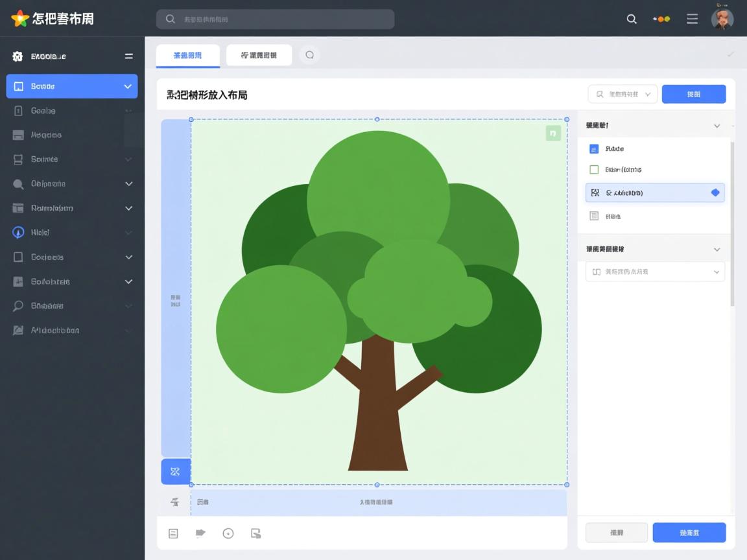Click the hamburger icon in the sidebar header
The height and width of the screenshot is (560, 747).
point(129,56)
